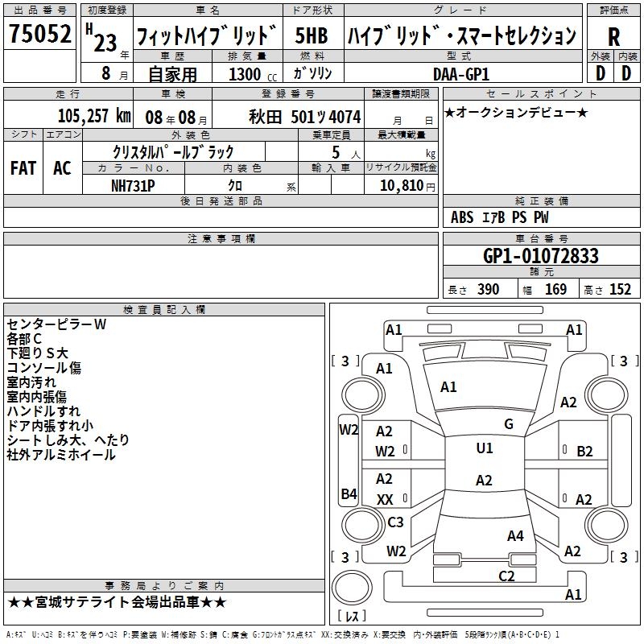Click fuel type ガソリン
This screenshot has height=644, width=644.
pos(312,73)
